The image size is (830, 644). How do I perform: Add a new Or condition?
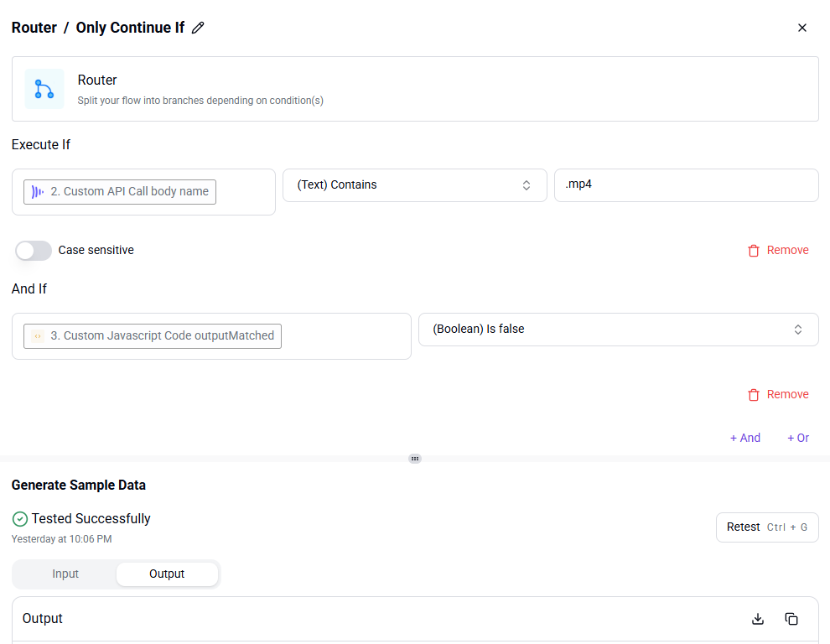797,438
